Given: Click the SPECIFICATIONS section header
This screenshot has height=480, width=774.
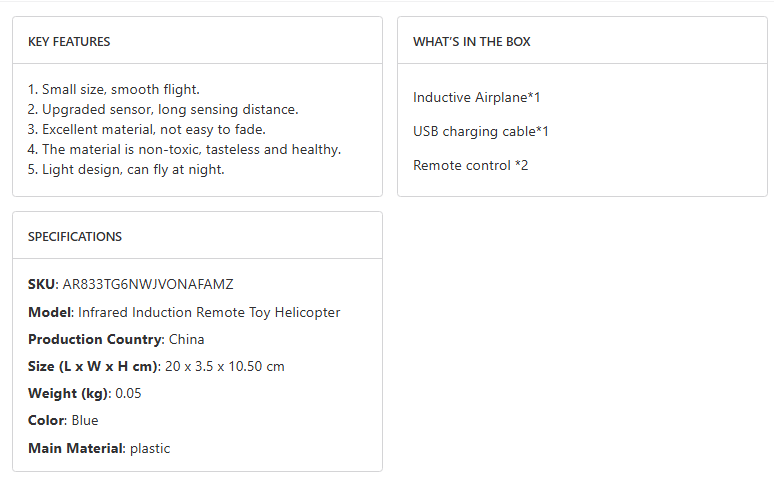Looking at the screenshot, I should (x=75, y=237).
